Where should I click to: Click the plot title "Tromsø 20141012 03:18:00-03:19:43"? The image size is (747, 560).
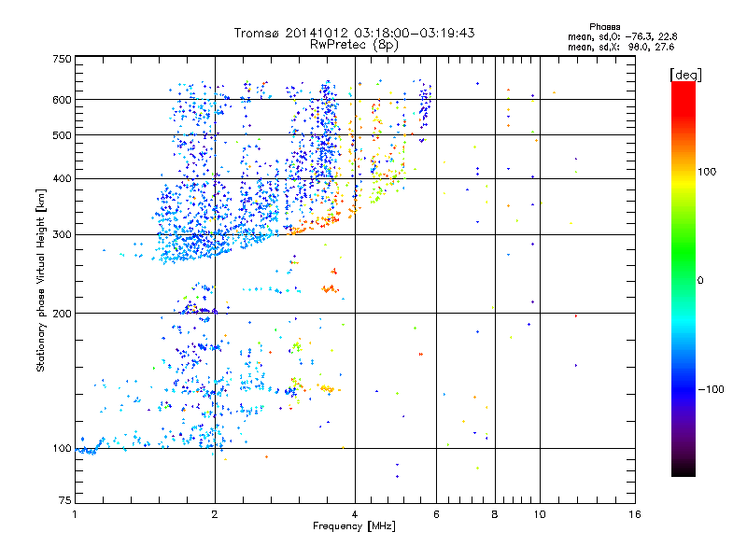click(x=354, y=33)
